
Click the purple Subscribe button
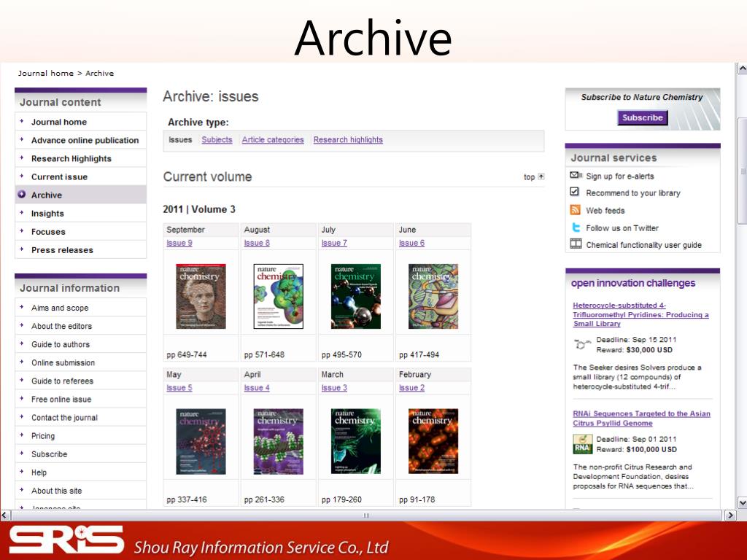coord(642,117)
